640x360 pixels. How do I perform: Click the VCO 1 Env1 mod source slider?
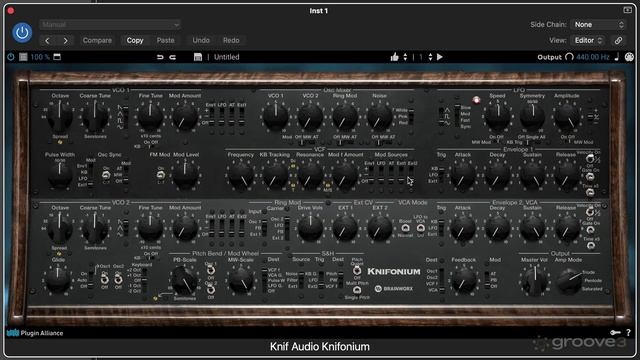(x=211, y=117)
